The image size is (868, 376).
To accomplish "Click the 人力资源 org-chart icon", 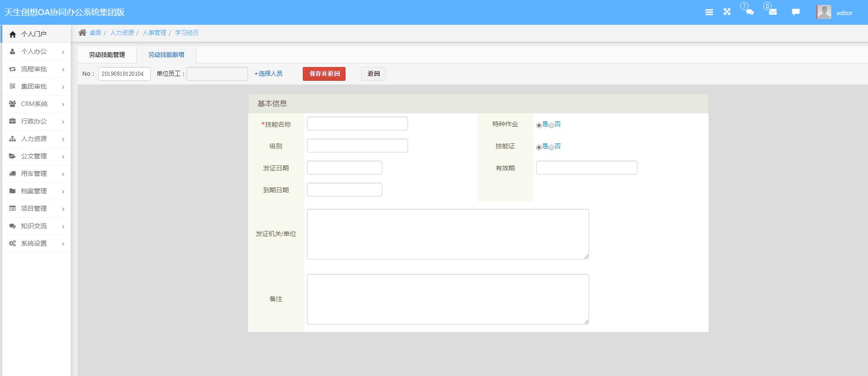I will (x=12, y=139).
